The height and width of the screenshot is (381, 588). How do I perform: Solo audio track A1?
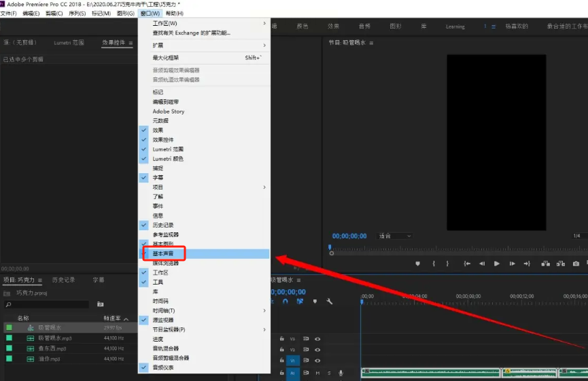[329, 373]
